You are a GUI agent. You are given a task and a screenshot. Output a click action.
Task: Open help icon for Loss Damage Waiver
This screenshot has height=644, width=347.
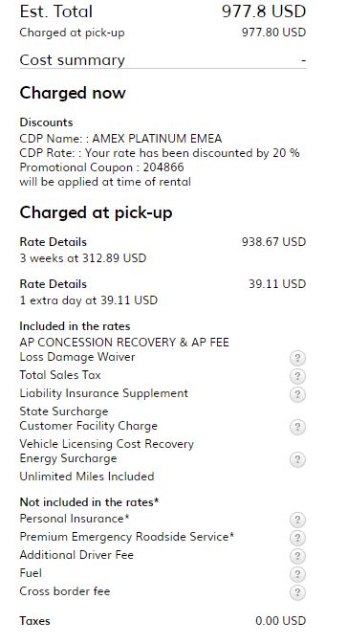tap(297, 358)
